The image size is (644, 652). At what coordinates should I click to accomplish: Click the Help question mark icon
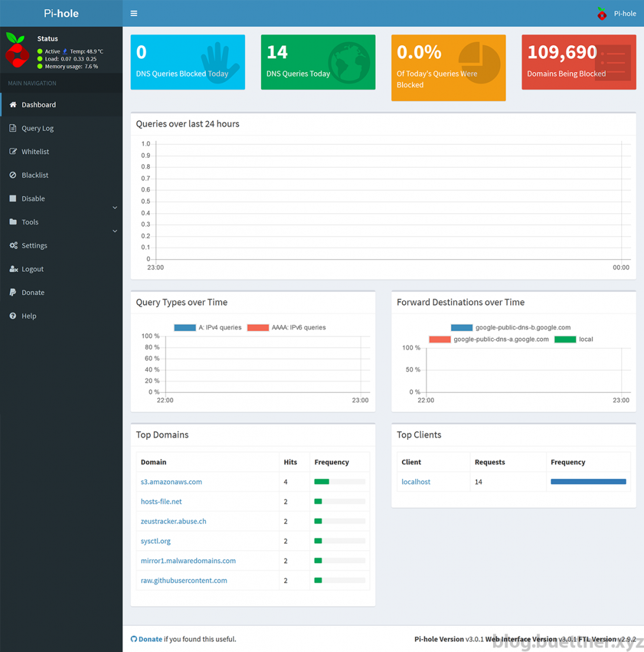pyautogui.click(x=13, y=316)
